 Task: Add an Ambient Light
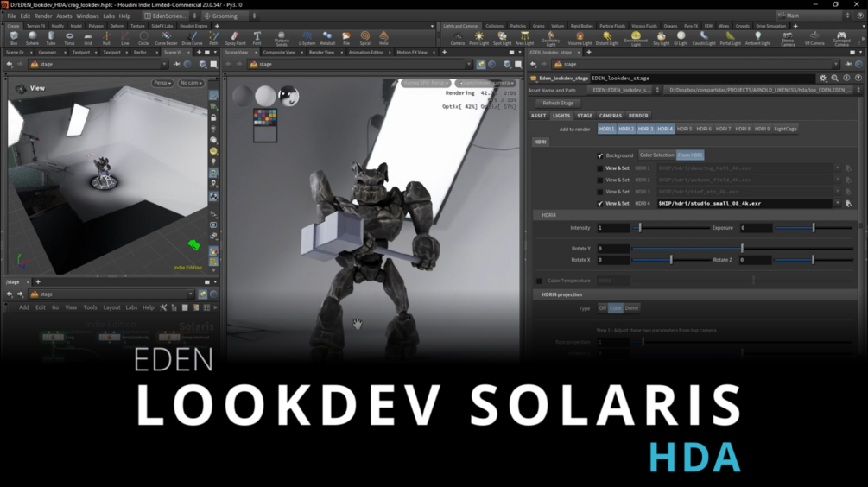tap(757, 38)
